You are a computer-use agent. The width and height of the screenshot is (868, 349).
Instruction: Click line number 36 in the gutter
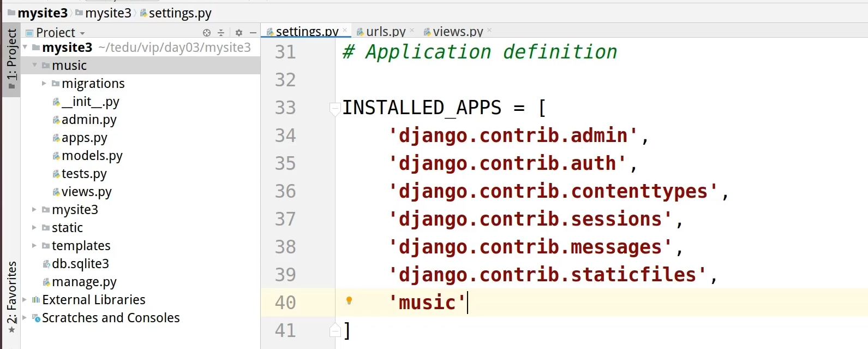[285, 191]
